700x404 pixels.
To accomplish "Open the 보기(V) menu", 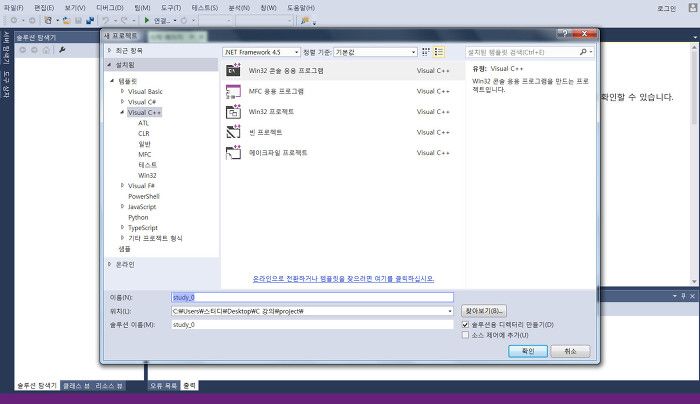I will click(75, 8).
